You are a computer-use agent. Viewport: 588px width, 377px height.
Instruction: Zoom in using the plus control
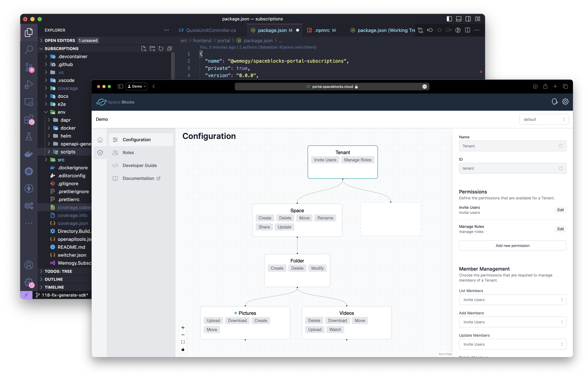pos(183,328)
